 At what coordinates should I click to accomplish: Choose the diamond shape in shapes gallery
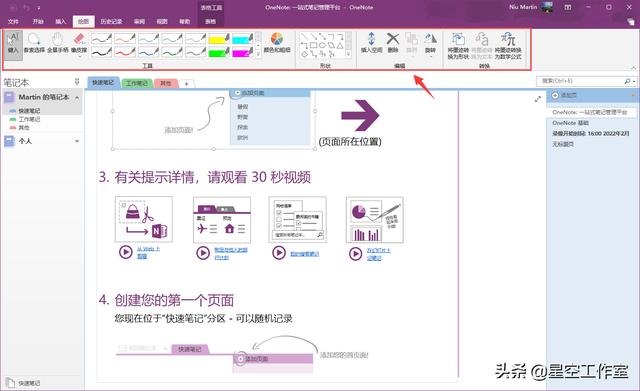304,54
